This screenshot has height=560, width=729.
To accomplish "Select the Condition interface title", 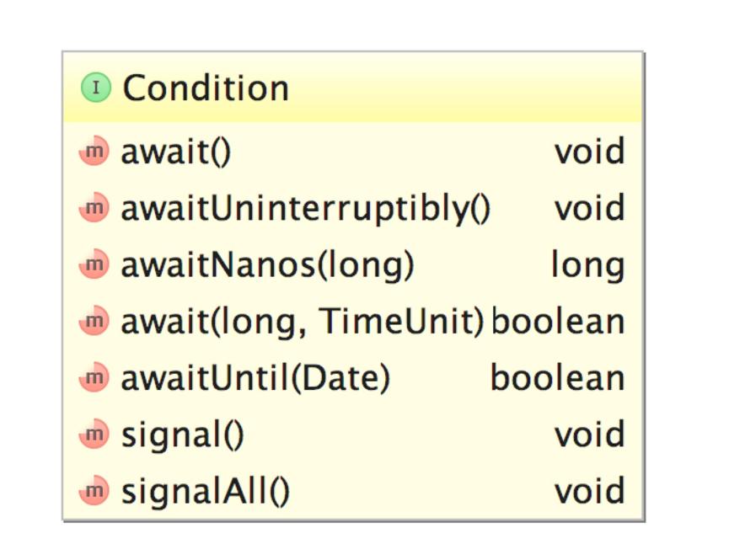I will click(206, 88).
